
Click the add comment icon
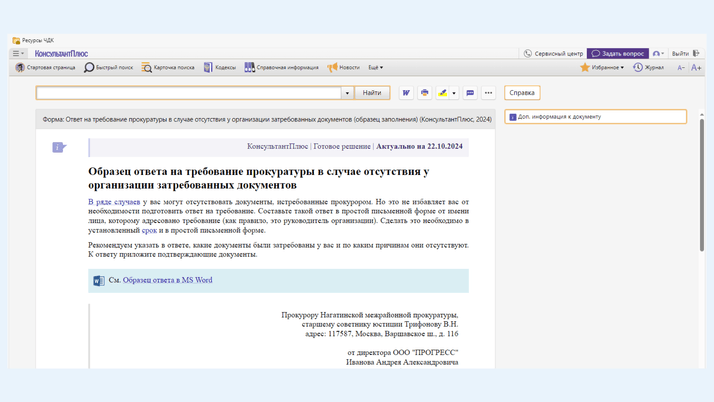pyautogui.click(x=470, y=93)
